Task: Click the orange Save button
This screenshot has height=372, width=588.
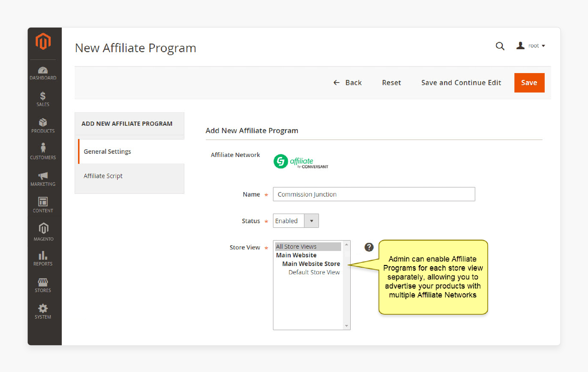Action: click(x=529, y=83)
